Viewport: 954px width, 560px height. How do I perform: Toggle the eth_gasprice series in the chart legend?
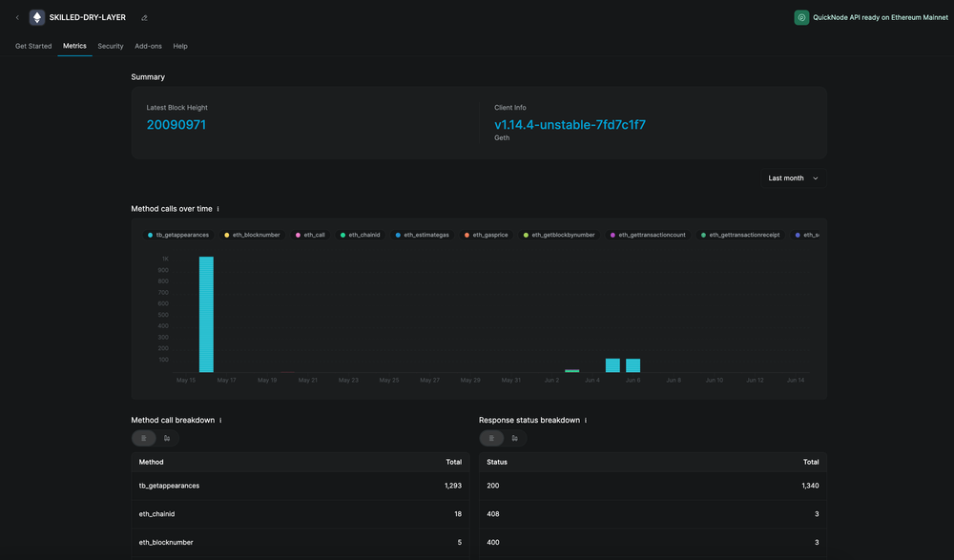488,235
